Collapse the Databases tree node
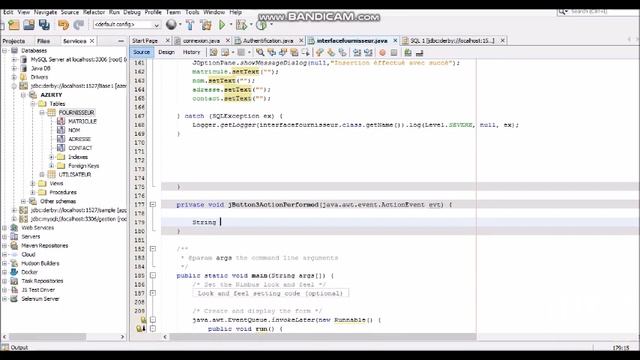The image size is (640, 360). point(5,51)
